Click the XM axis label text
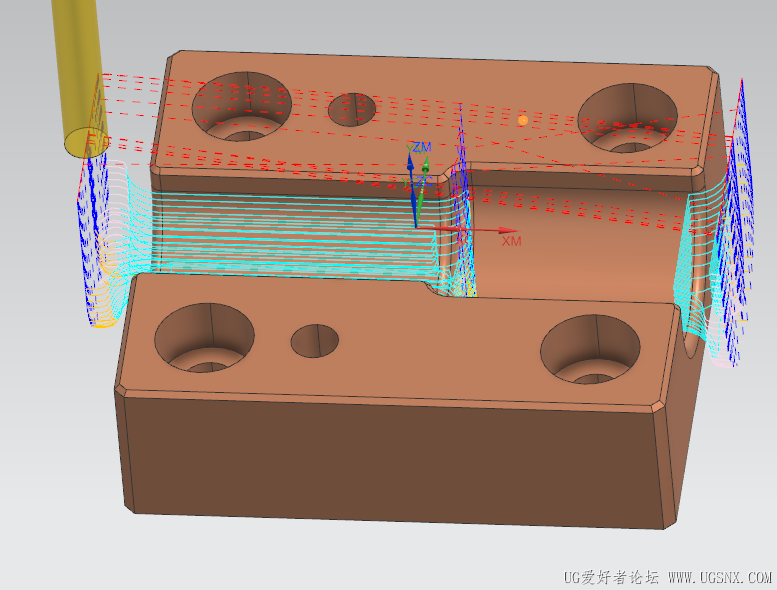Screen dimensions: 777x590 511,241
